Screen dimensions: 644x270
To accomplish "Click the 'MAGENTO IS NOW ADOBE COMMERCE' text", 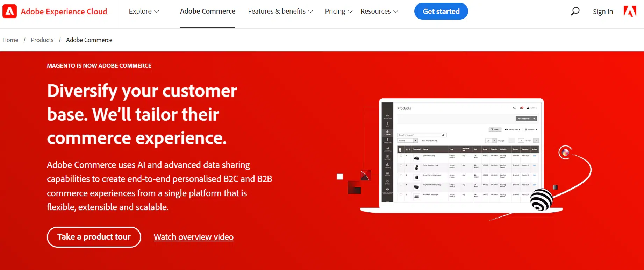I will [x=99, y=66].
